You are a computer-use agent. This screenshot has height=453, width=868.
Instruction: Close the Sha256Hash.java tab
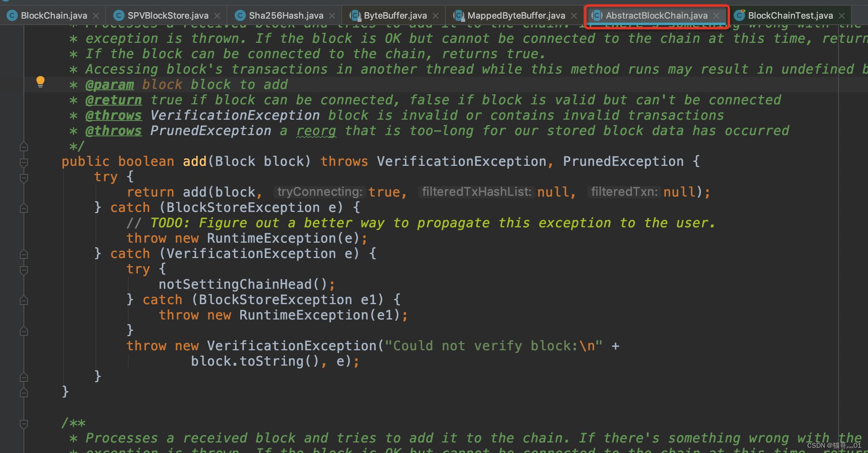[x=332, y=16]
